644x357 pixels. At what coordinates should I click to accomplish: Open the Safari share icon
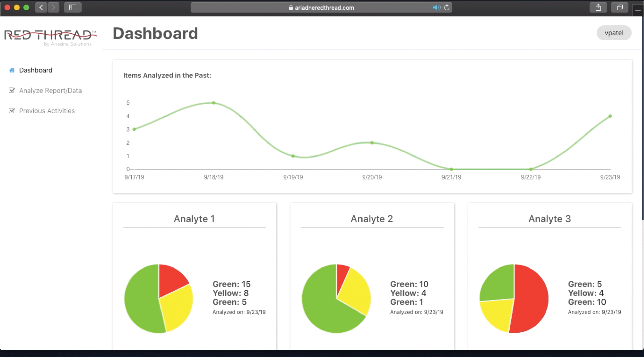point(598,7)
